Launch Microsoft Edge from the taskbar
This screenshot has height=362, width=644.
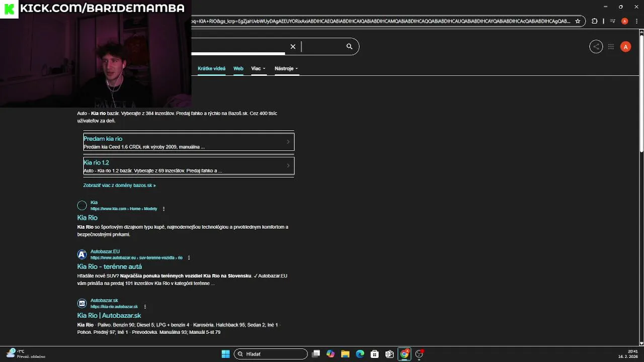360,354
